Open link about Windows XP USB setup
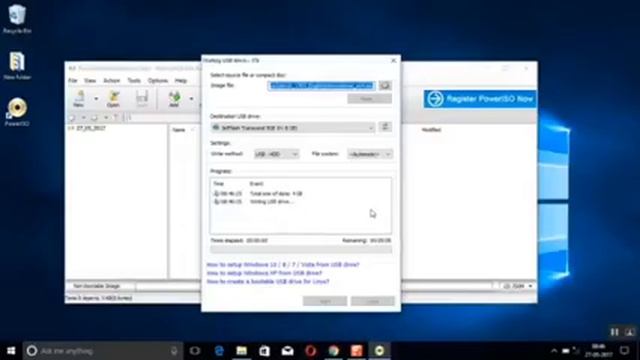The image size is (640, 360). (x=264, y=273)
